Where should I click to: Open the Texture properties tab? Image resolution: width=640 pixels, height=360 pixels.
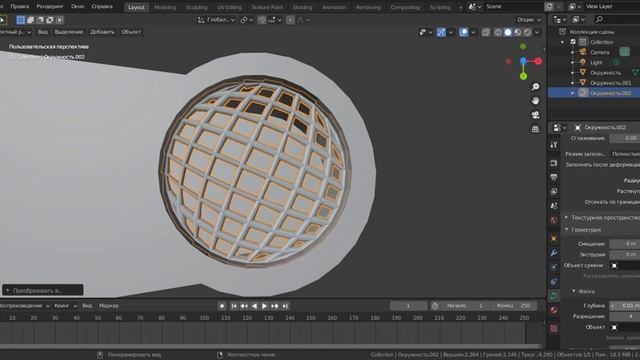[554, 328]
